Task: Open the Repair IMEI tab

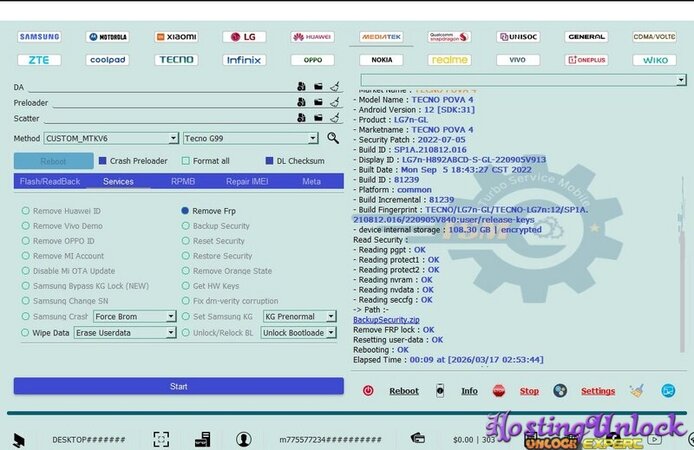Action: point(245,182)
